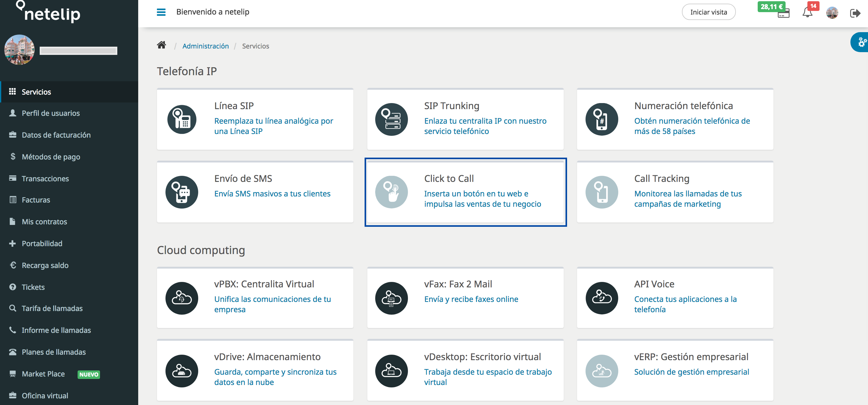
Task: Click the Iniciar visita button
Action: 709,12
